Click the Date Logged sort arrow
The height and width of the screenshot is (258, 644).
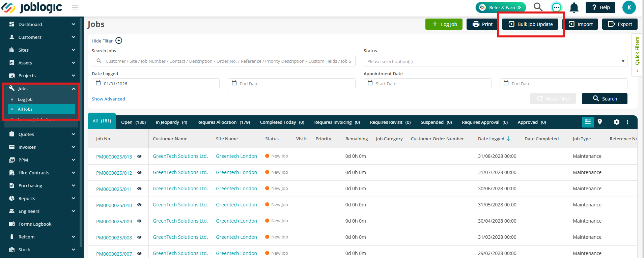point(509,139)
